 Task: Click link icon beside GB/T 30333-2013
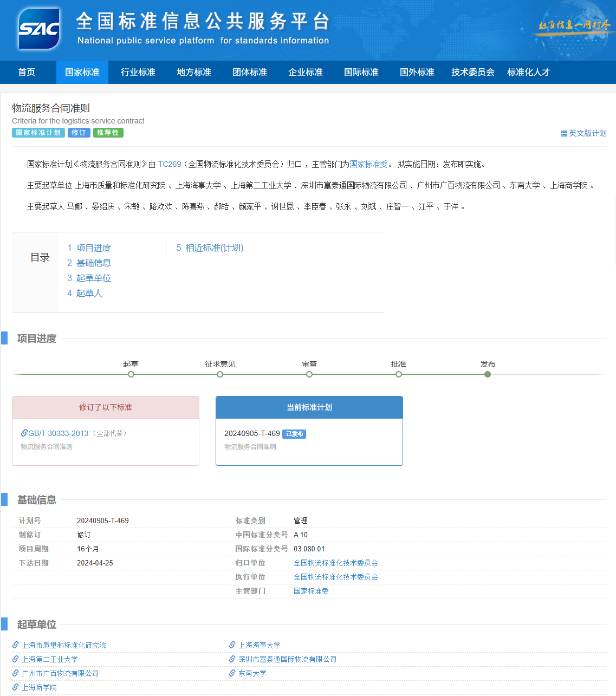pyautogui.click(x=24, y=433)
